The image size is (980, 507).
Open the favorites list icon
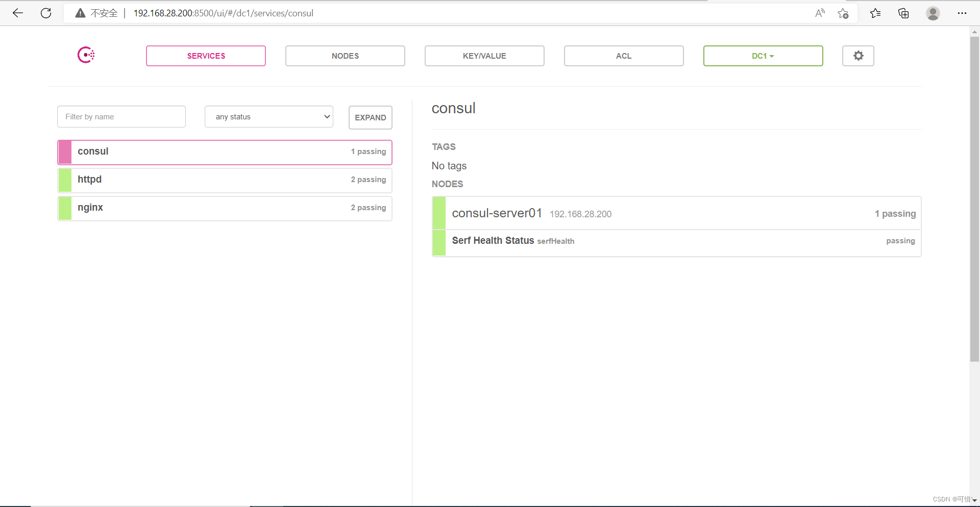(x=875, y=13)
